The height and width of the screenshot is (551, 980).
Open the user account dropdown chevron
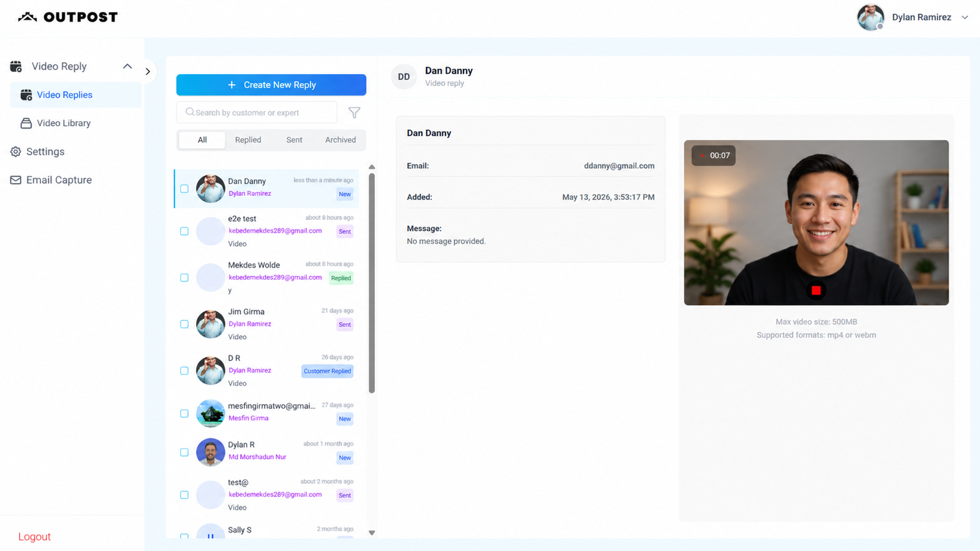coord(965,17)
